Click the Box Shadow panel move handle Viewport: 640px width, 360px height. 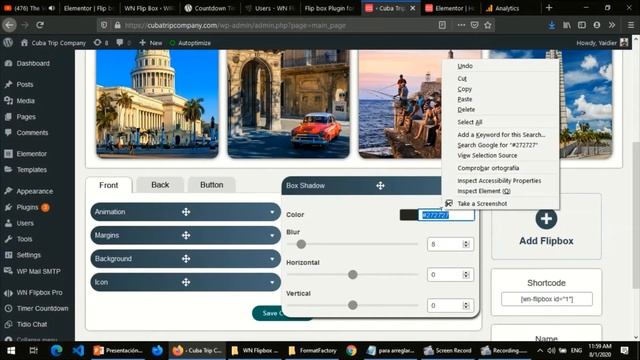[x=380, y=186]
